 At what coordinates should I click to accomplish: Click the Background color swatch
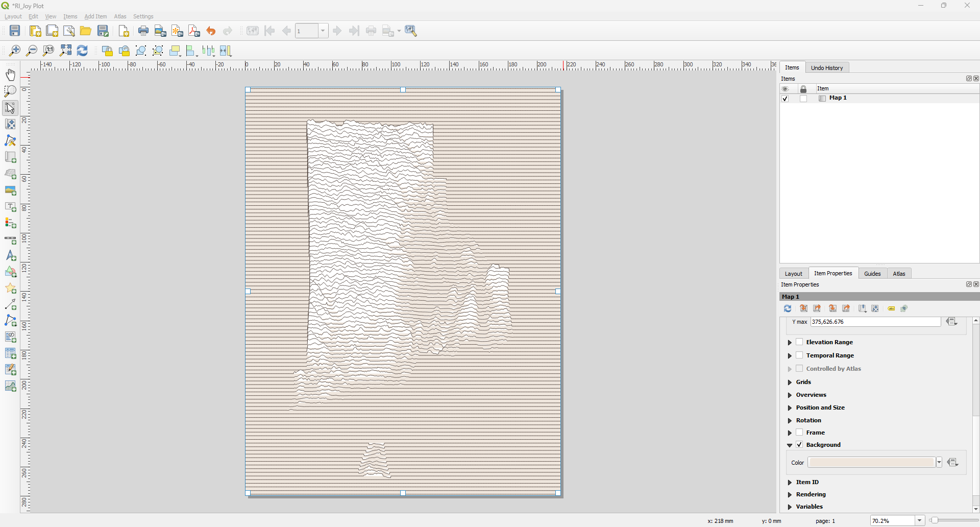coord(871,463)
